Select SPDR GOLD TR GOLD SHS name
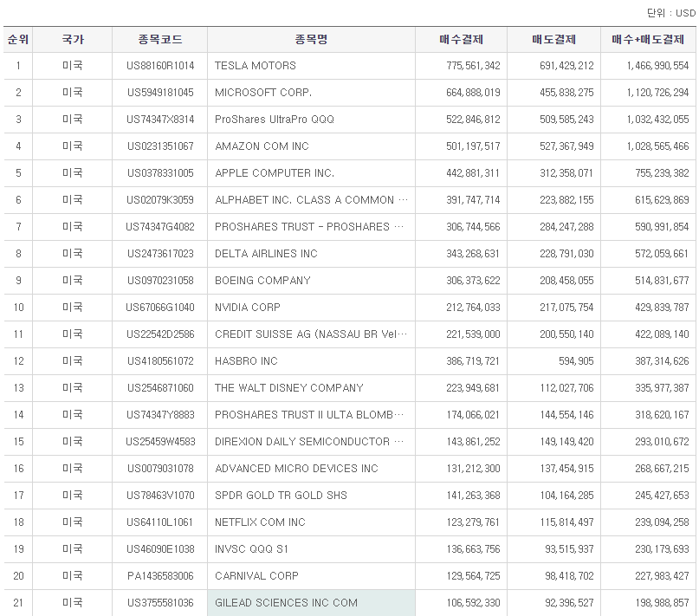The image size is (699, 616). point(281,495)
